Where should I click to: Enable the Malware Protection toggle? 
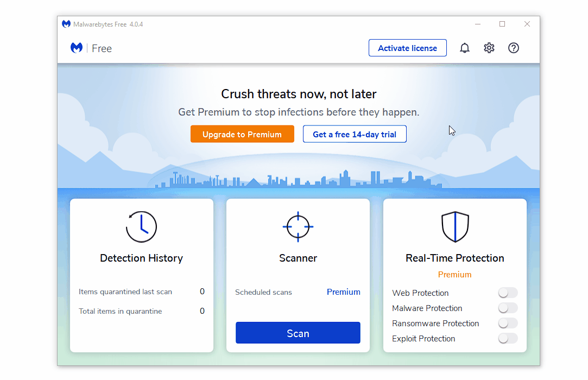point(508,308)
